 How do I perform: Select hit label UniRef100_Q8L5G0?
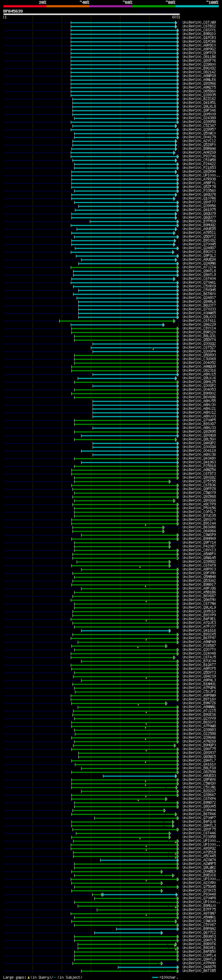(199, 439)
